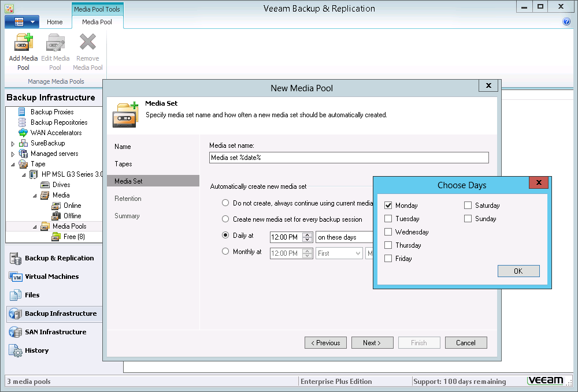Collapse the Tape tree node

pos(13,164)
